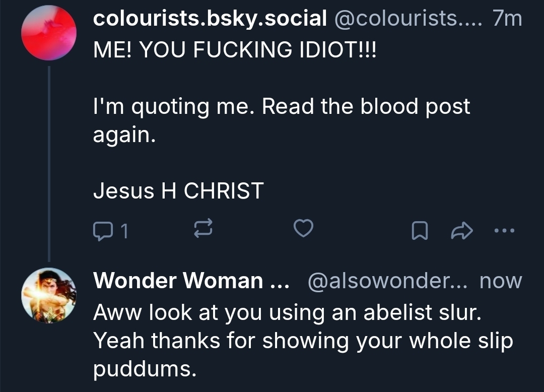Open the Wonder Woman profile avatar
This screenshot has width=544, height=392.
tap(48, 295)
